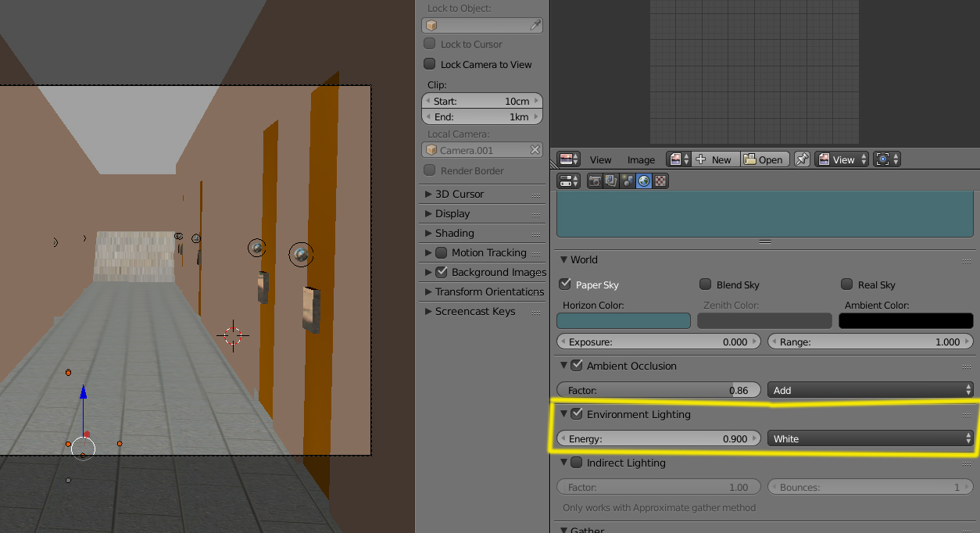Open the View menu in image editor
The height and width of the screenshot is (533, 980).
click(x=600, y=159)
